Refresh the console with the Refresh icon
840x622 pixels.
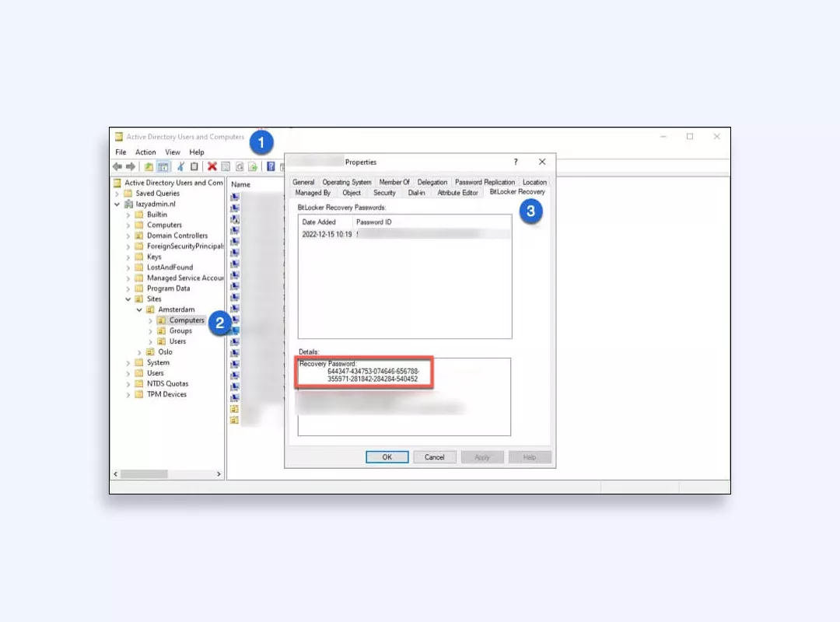238,166
